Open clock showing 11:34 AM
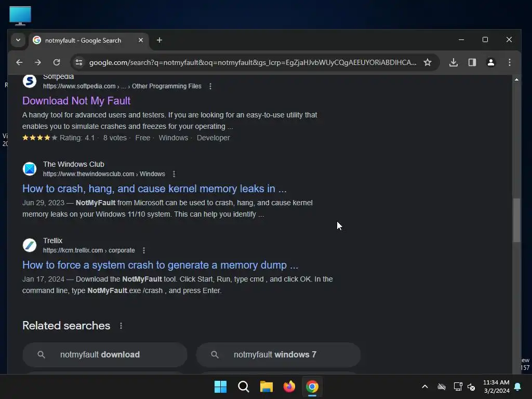Image resolution: width=532 pixels, height=399 pixels. coord(496,387)
